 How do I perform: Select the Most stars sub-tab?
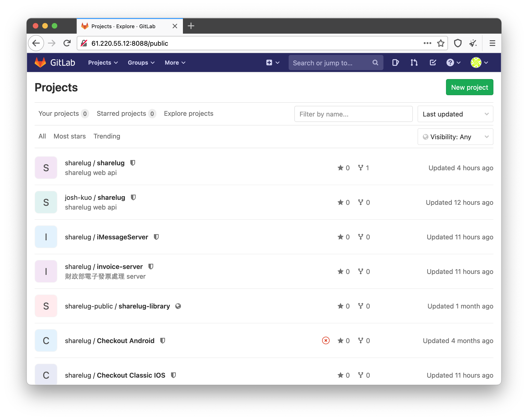[x=69, y=136]
